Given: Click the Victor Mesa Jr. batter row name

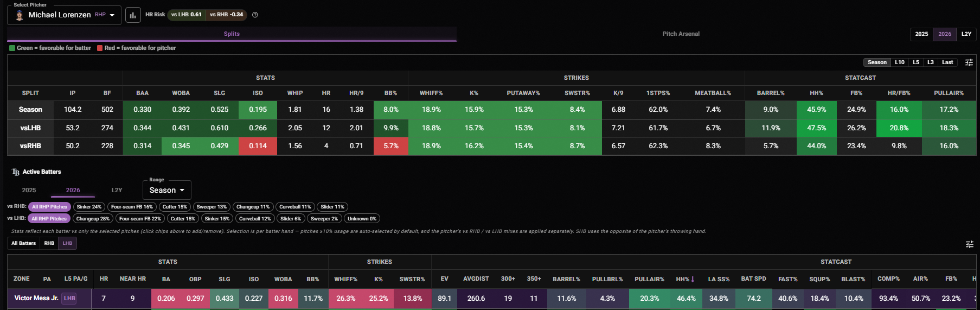Looking at the screenshot, I should coord(36,298).
